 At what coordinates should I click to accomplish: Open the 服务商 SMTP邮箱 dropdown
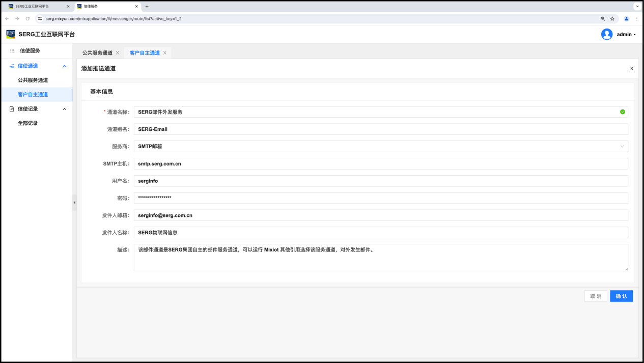pyautogui.click(x=380, y=146)
